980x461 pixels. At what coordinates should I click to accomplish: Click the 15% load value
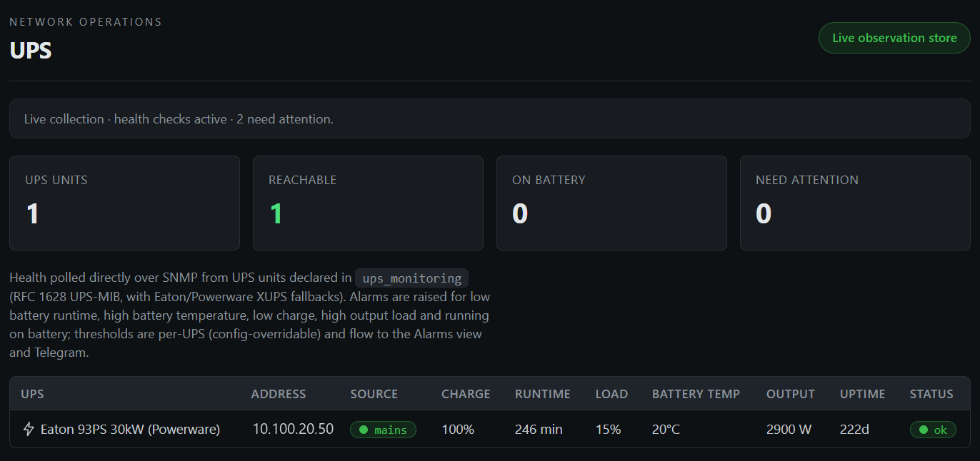pos(608,429)
